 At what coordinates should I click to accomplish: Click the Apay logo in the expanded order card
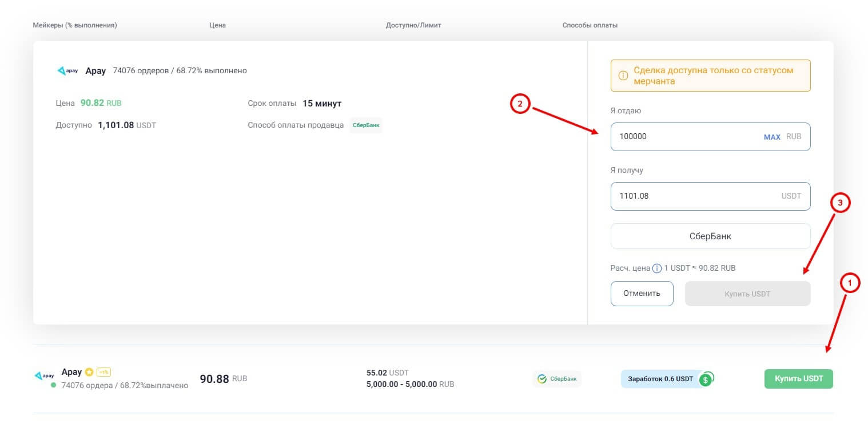pos(67,71)
